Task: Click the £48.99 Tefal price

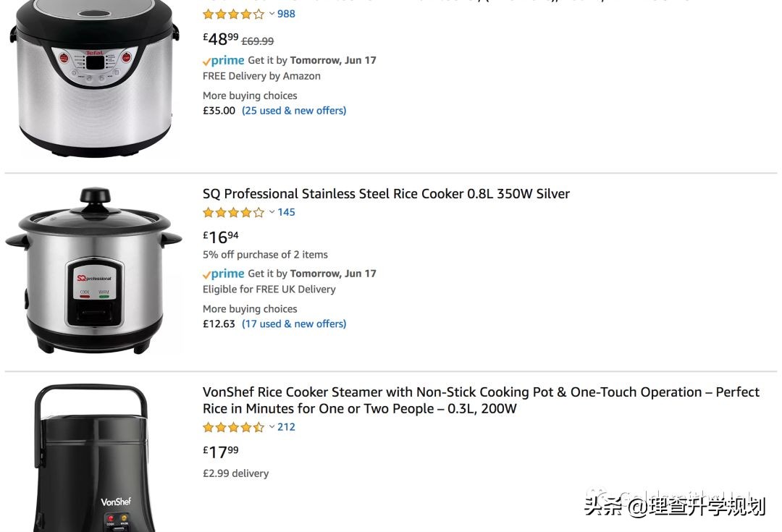Action: [221, 40]
